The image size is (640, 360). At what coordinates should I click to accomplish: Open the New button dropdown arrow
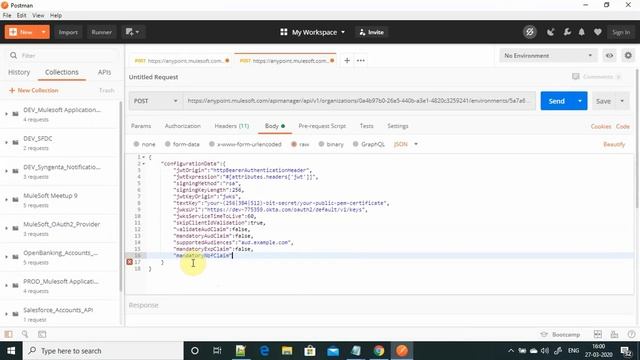(x=43, y=32)
